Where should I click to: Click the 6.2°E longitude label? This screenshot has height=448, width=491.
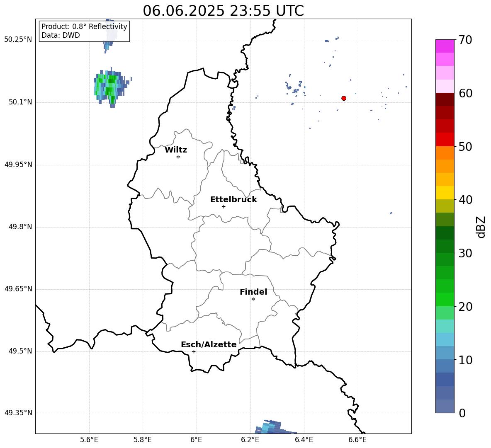pyautogui.click(x=250, y=440)
